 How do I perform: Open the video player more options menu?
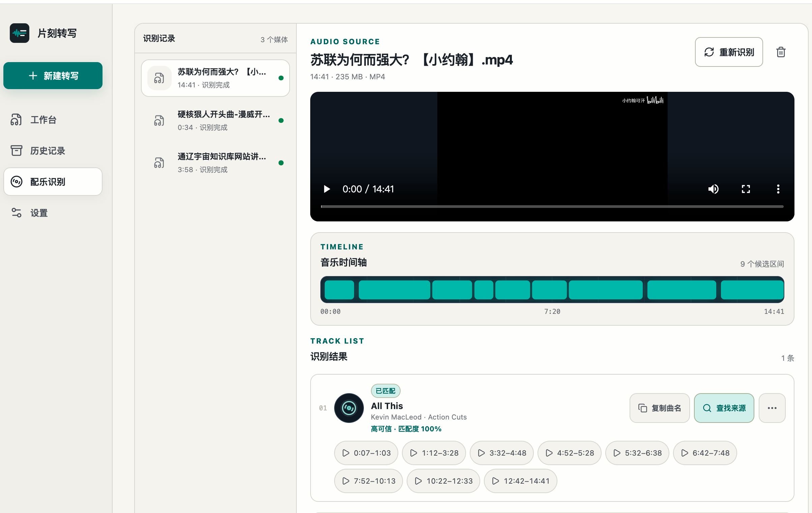click(778, 189)
